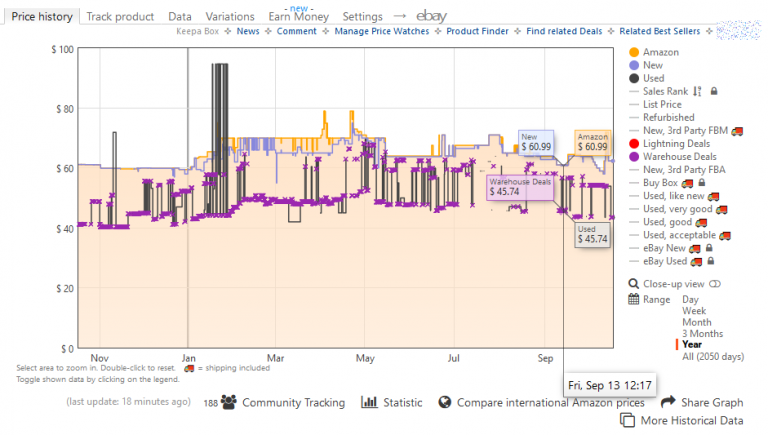Open the Earn Money tab
The image size is (768, 435).
tap(298, 17)
